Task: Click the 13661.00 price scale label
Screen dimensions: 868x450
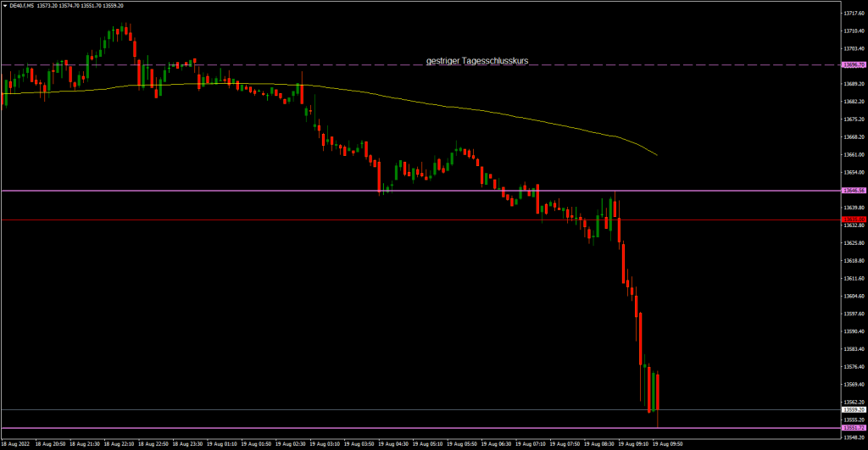Action: pyautogui.click(x=853, y=155)
